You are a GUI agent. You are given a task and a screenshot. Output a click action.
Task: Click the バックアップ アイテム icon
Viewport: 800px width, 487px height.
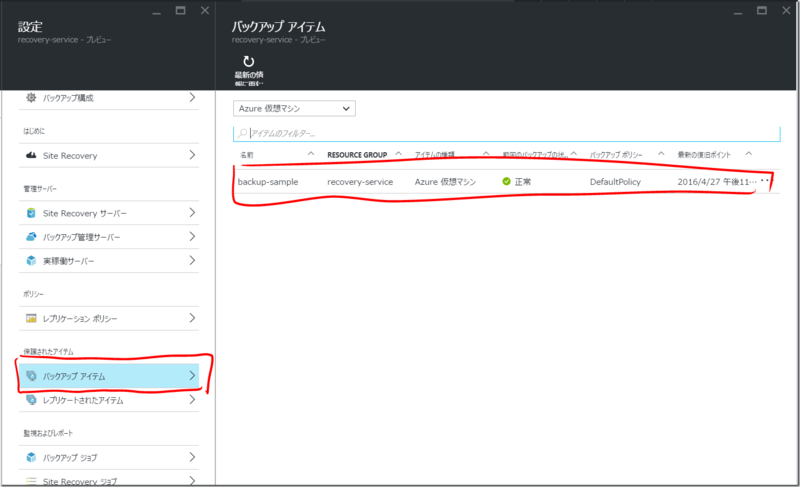click(31, 376)
